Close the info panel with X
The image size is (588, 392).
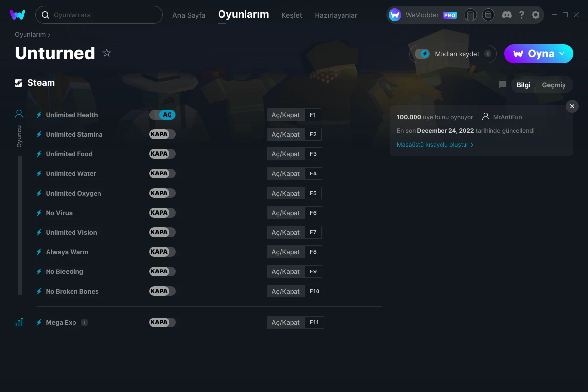(572, 106)
